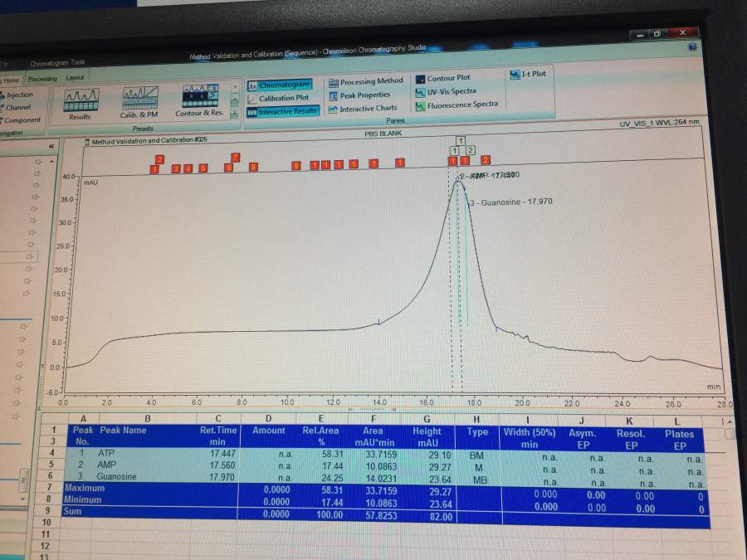This screenshot has height=560, width=747.
Task: Switch to the Processing ribbon tab
Action: coord(42,79)
